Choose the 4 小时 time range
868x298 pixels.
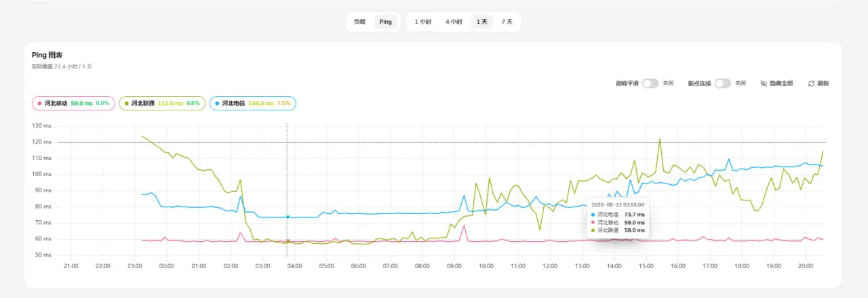pyautogui.click(x=454, y=22)
